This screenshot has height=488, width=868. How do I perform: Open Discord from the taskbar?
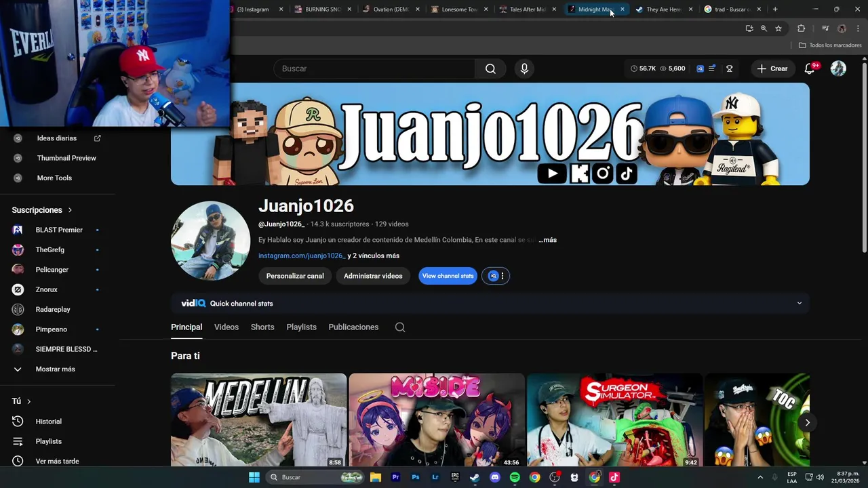click(495, 477)
